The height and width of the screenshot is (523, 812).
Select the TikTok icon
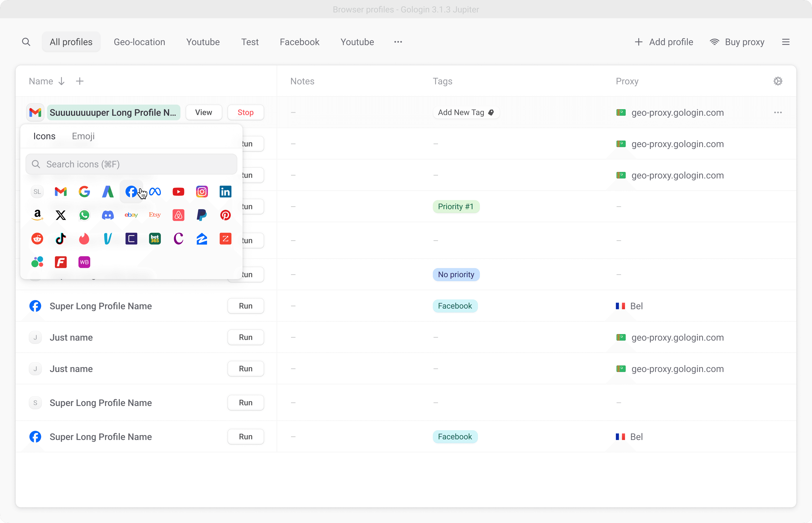[x=61, y=239]
